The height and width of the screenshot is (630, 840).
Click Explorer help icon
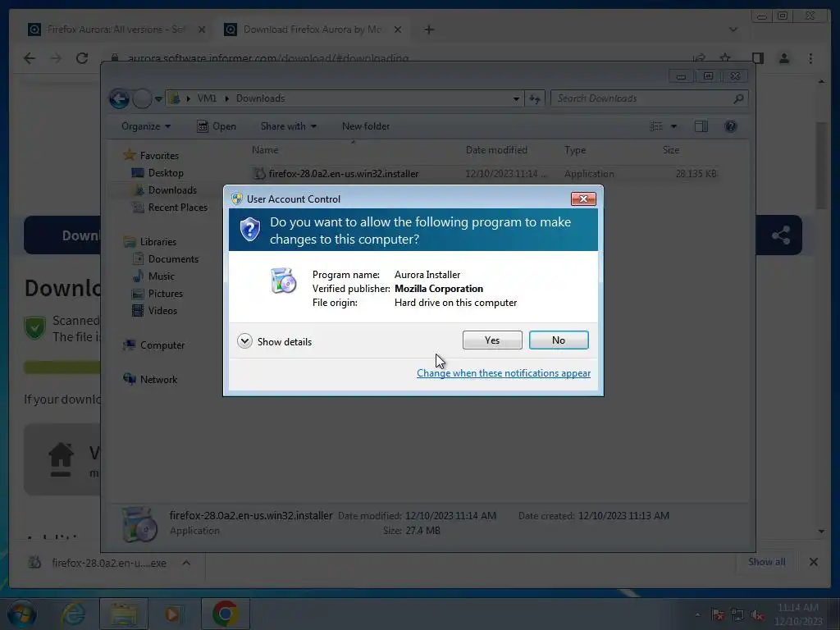(x=731, y=126)
